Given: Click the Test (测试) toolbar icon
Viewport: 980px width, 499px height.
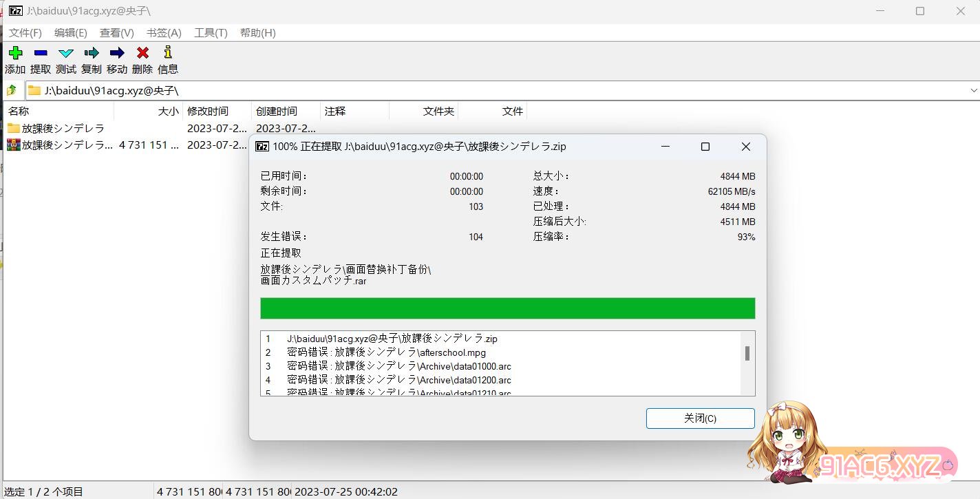Looking at the screenshot, I should coord(66,53).
